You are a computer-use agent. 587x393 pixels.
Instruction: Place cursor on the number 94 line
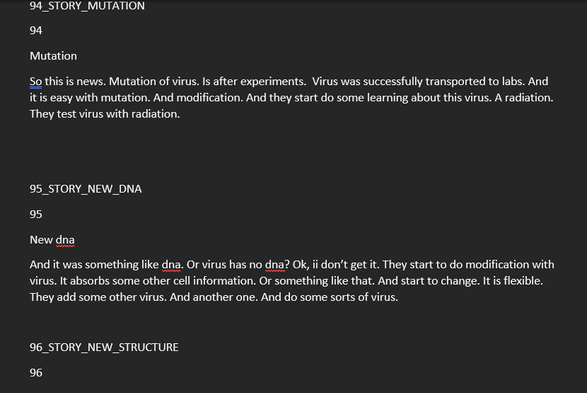36,30
